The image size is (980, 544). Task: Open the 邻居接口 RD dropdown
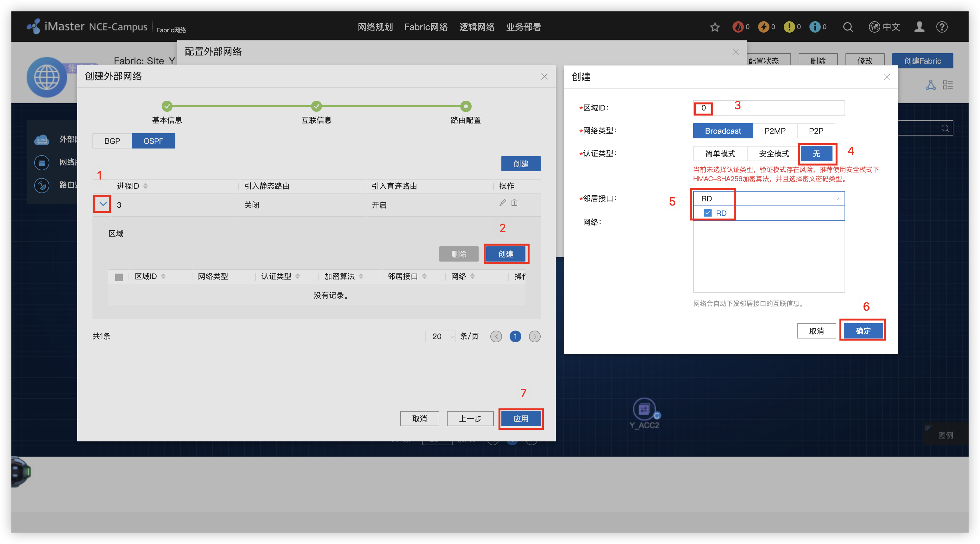pyautogui.click(x=769, y=199)
